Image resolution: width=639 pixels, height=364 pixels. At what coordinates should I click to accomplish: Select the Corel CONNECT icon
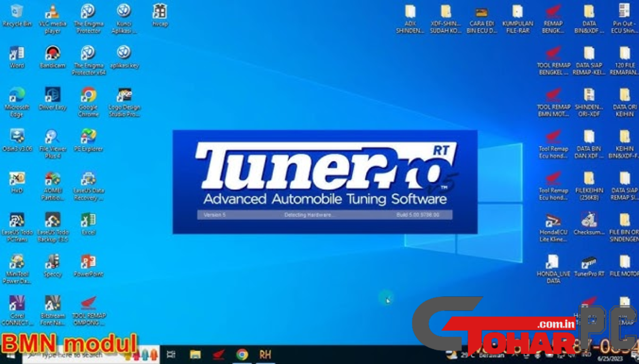tap(16, 311)
